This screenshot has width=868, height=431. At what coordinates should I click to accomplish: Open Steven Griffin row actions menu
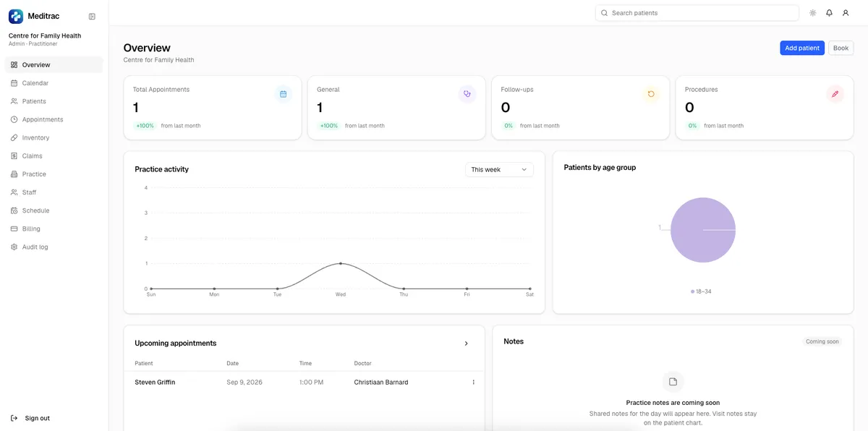(474, 382)
